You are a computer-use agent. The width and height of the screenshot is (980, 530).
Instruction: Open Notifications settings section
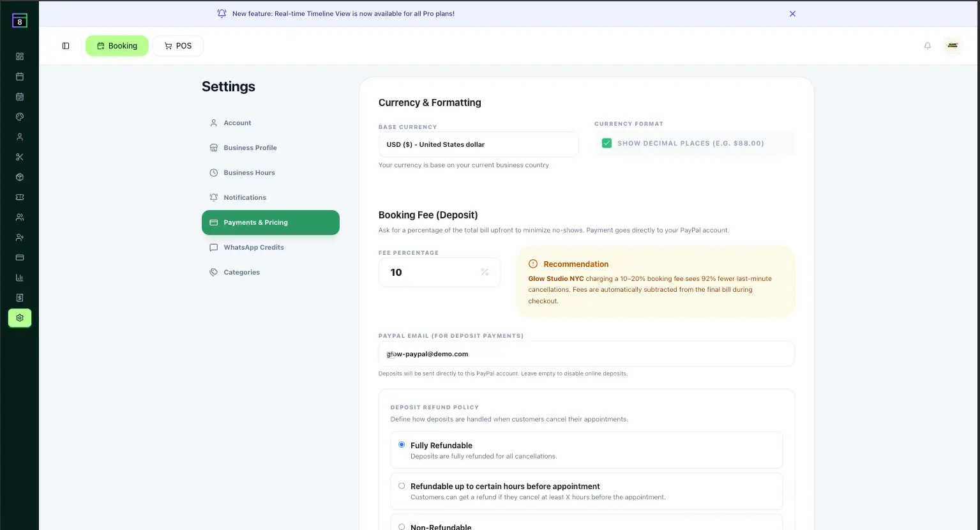click(x=271, y=197)
